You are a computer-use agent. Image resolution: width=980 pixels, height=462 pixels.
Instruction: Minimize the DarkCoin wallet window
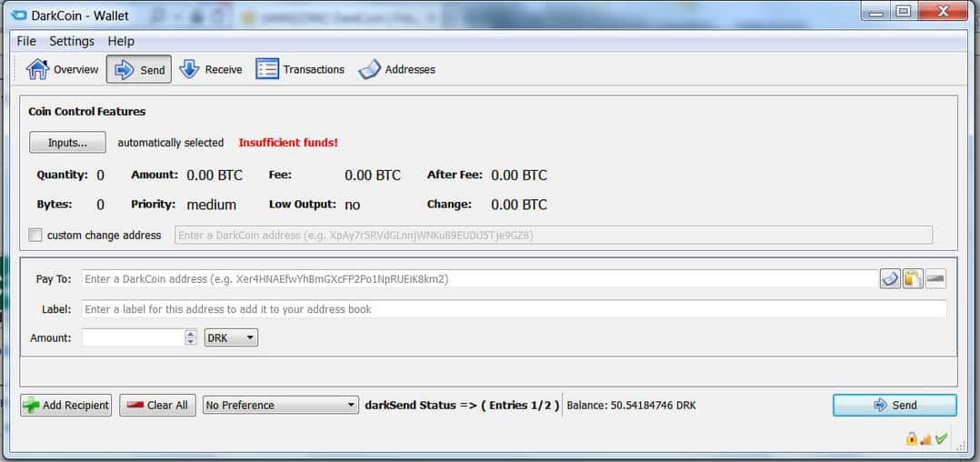coord(875,11)
